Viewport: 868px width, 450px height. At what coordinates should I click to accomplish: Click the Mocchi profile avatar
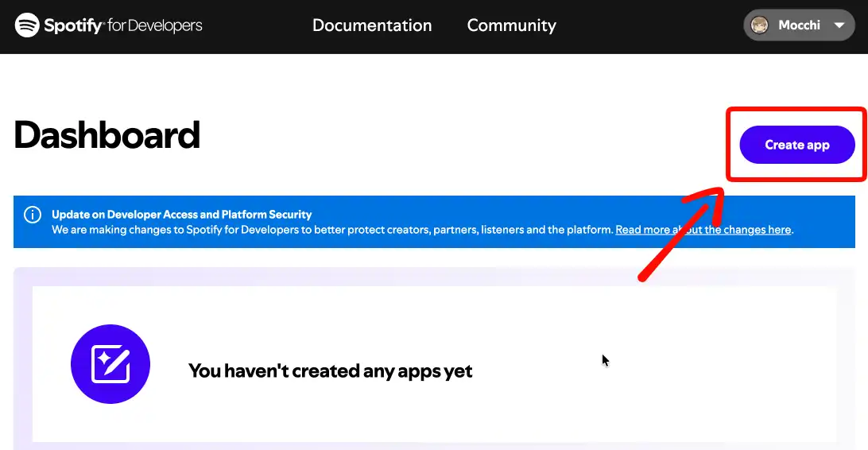760,25
